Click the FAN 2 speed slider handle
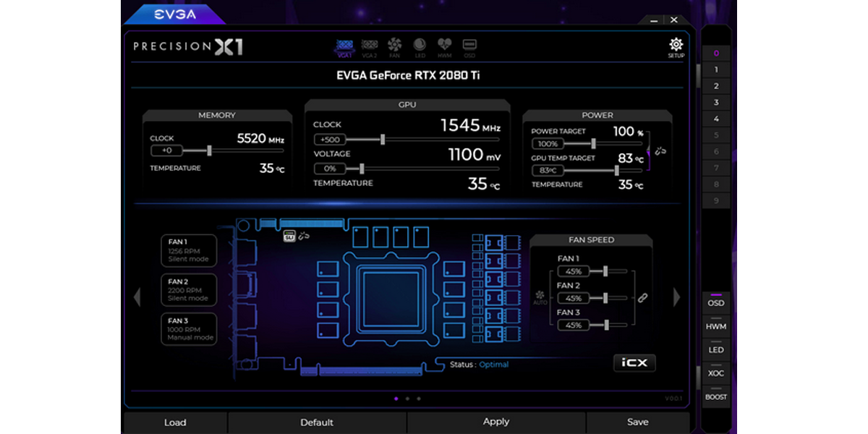This screenshot has width=868, height=434. (x=605, y=298)
